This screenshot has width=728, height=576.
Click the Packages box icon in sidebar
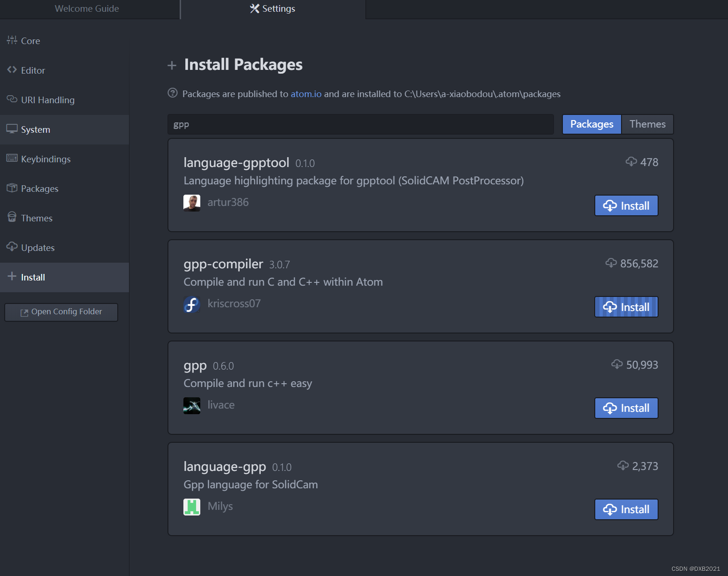point(12,188)
